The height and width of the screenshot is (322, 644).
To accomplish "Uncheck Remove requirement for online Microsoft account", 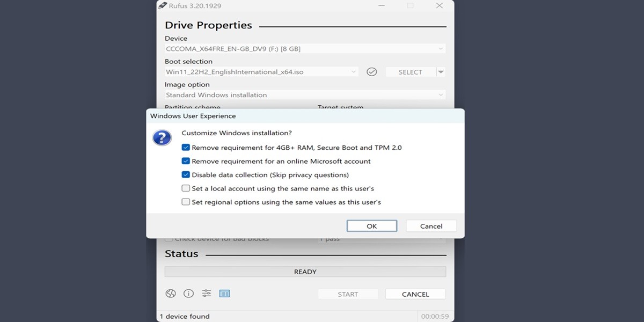I will 186,161.
